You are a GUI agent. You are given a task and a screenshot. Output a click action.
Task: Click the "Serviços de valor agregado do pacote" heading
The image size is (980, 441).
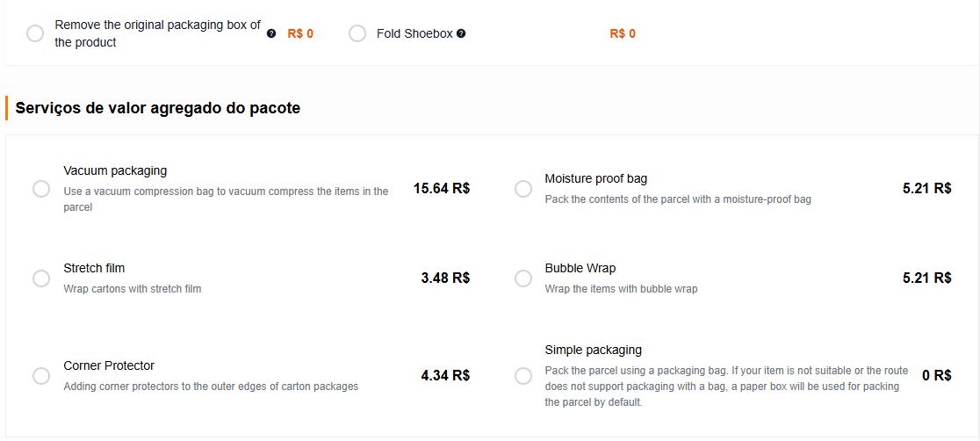(x=158, y=109)
